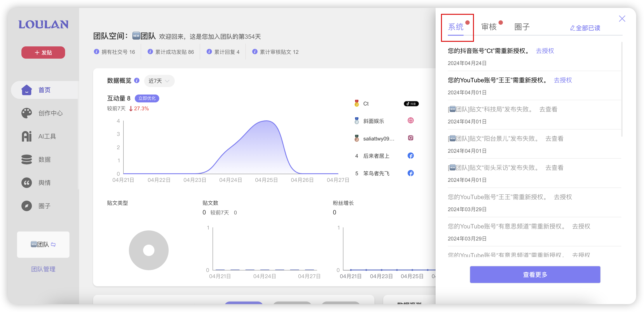Open 数据 in the sidebar

(x=45, y=160)
